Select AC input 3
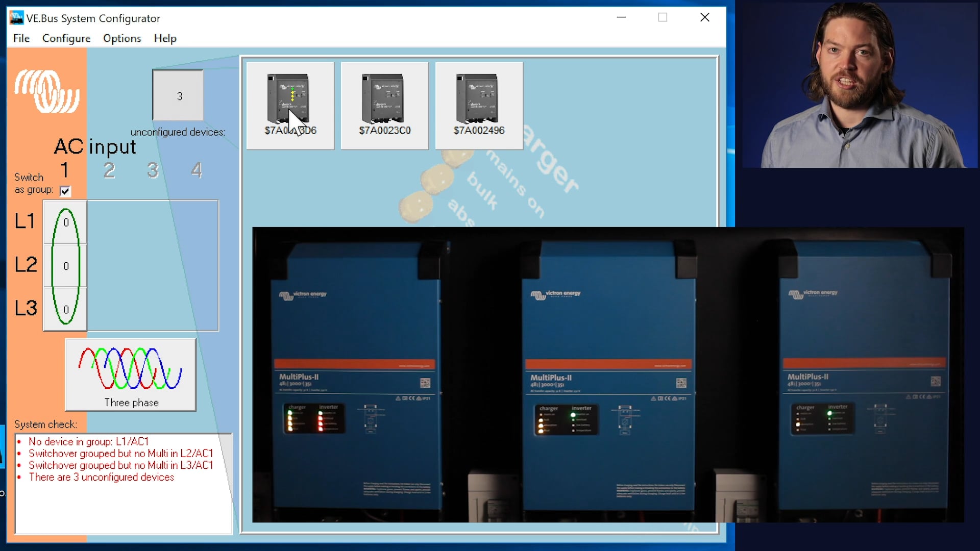980x551 pixels. [x=153, y=170]
